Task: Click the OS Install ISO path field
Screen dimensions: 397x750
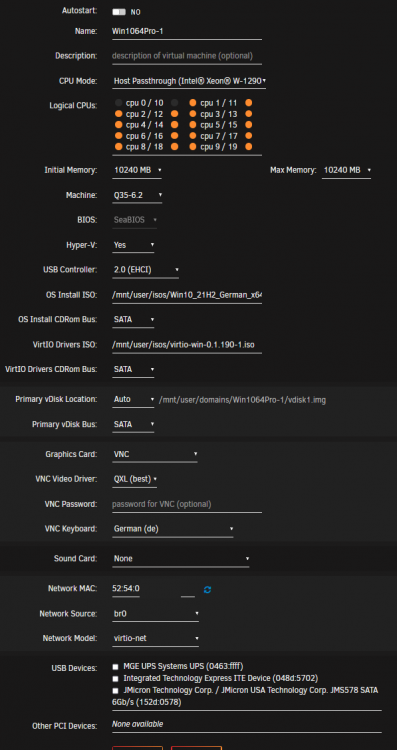Action: coord(187,295)
